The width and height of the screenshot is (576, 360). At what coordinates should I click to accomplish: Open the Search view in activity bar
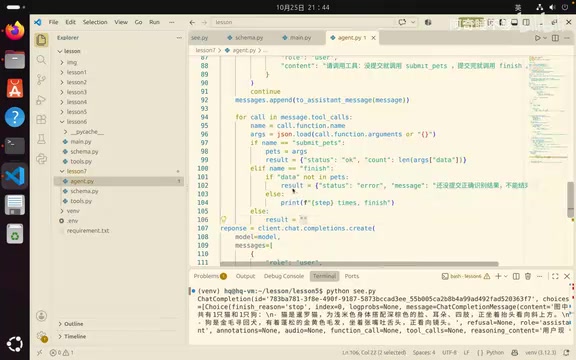pos(41,60)
